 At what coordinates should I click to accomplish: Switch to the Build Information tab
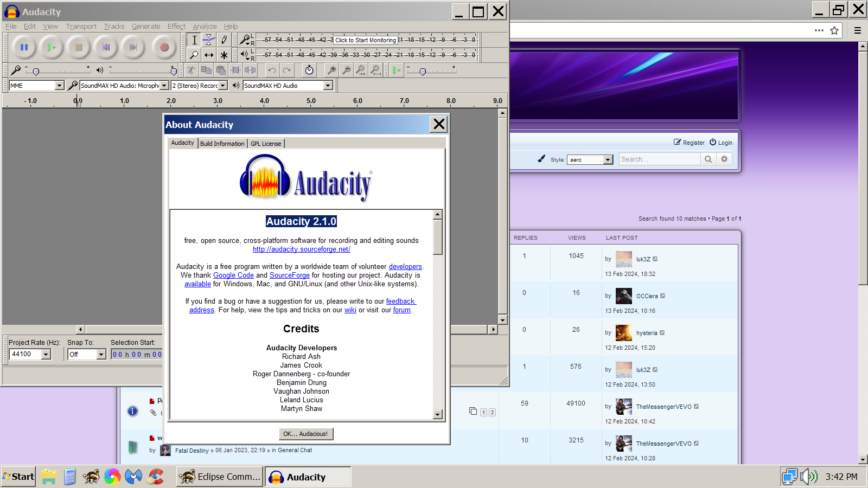pos(222,144)
